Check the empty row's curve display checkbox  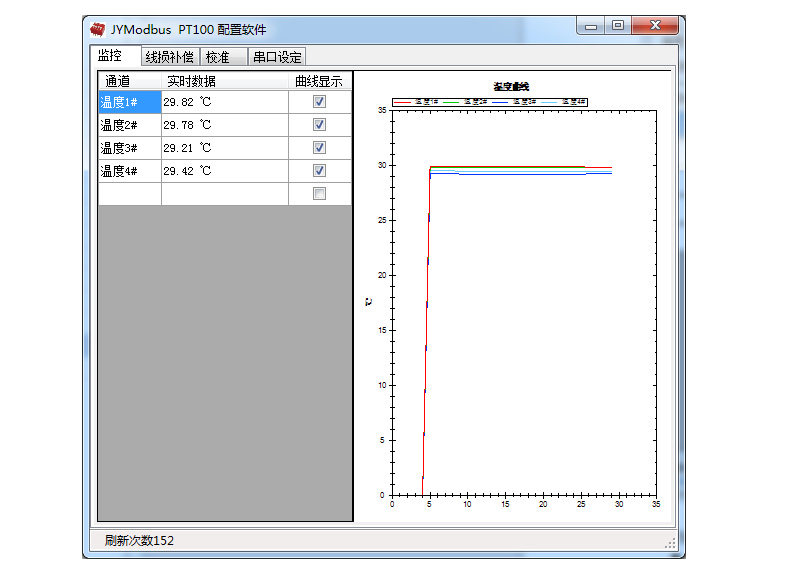(319, 194)
